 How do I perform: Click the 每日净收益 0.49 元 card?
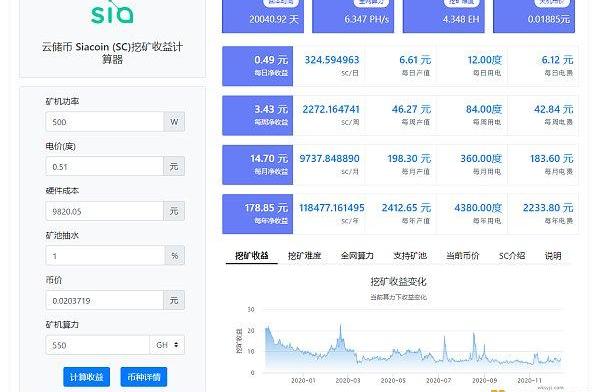[258, 66]
